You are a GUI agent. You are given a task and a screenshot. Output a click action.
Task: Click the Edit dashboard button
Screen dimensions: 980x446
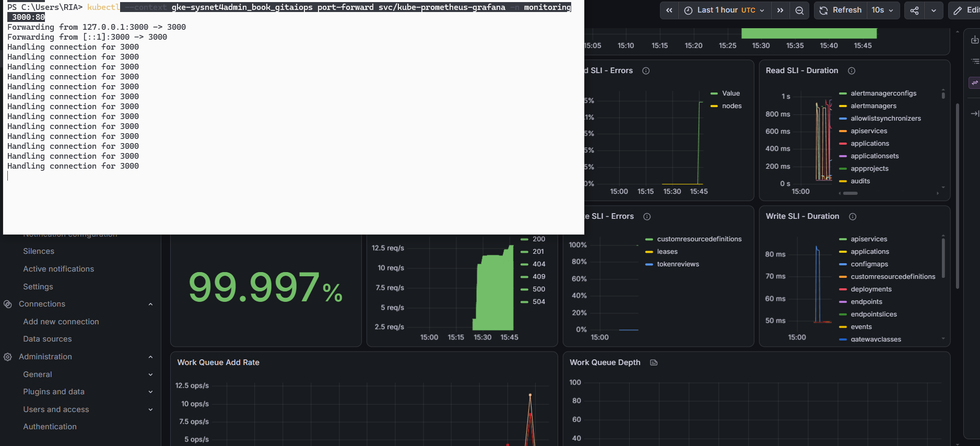click(x=965, y=10)
